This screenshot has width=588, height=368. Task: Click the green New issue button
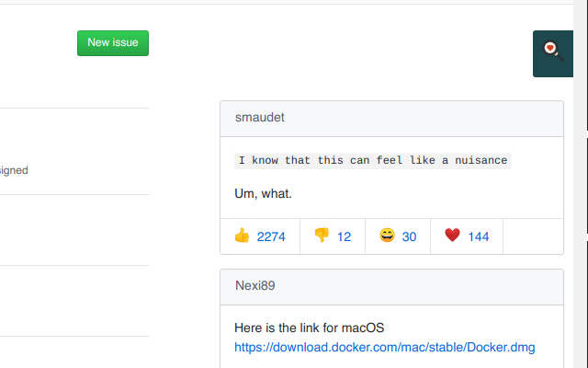pyautogui.click(x=112, y=42)
